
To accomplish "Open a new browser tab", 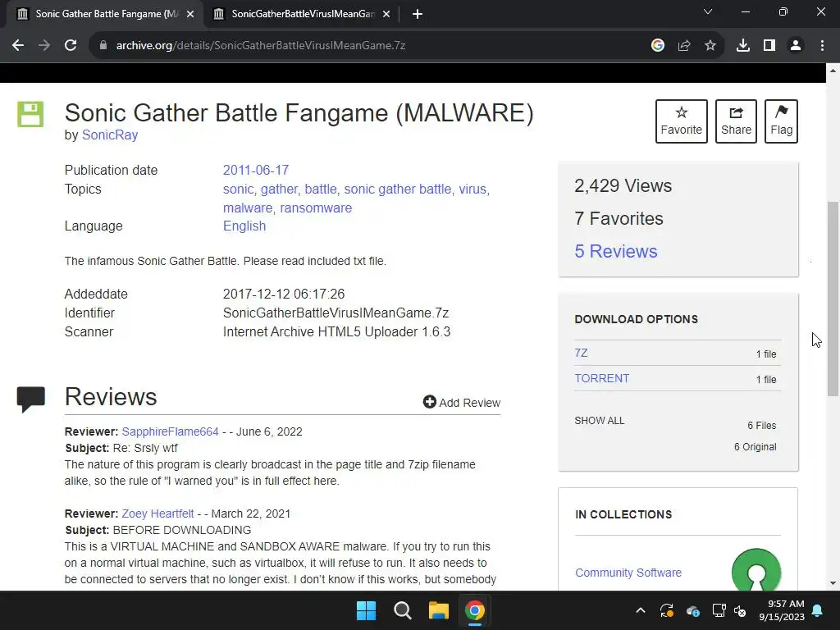I will coord(418,14).
